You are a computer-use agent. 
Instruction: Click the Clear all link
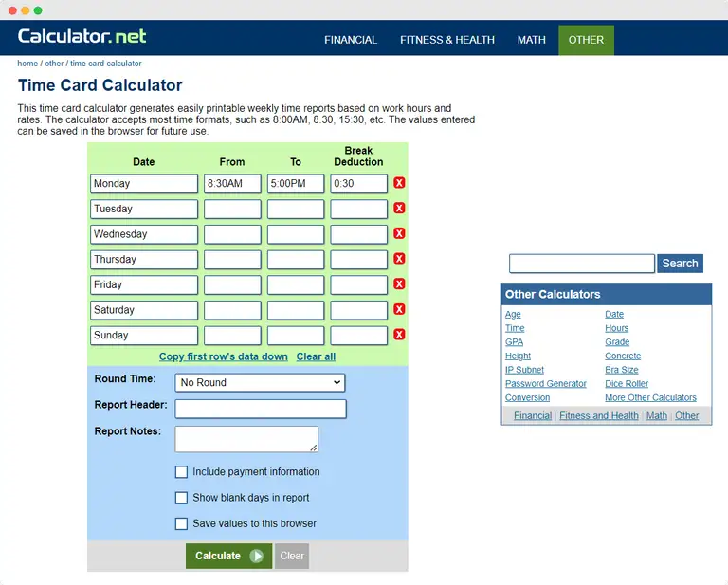point(316,356)
